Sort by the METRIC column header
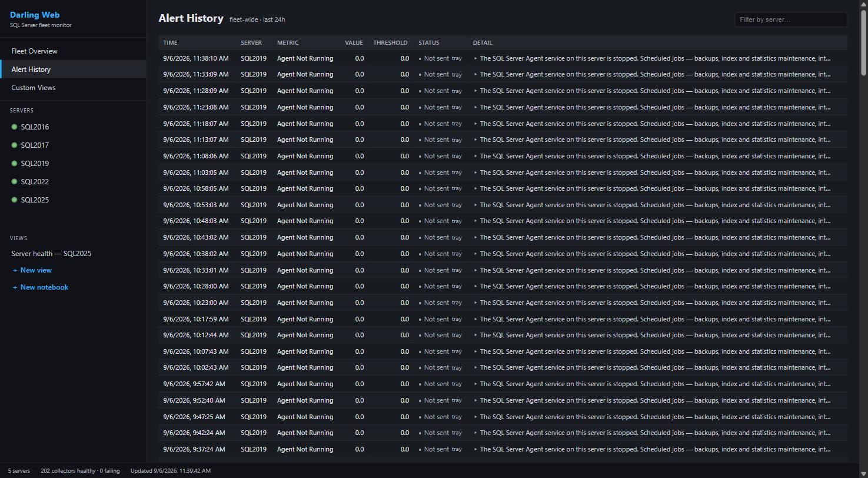 (288, 42)
